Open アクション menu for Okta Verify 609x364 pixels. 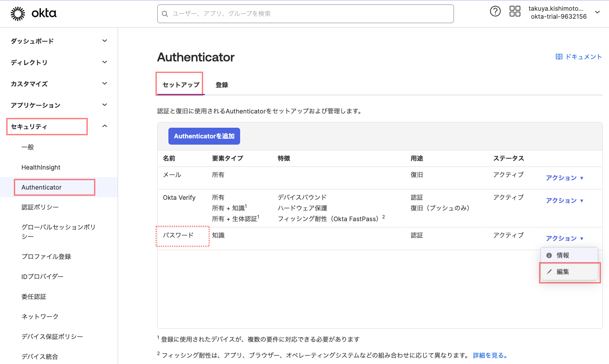point(564,200)
